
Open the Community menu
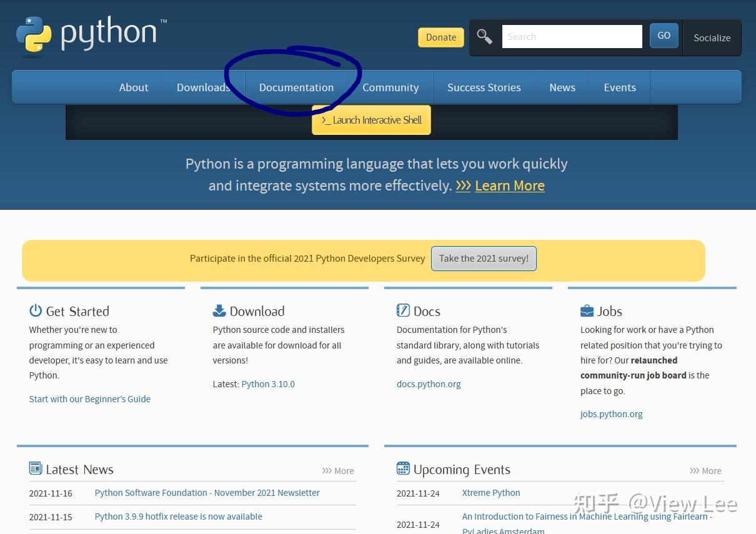[x=390, y=87]
